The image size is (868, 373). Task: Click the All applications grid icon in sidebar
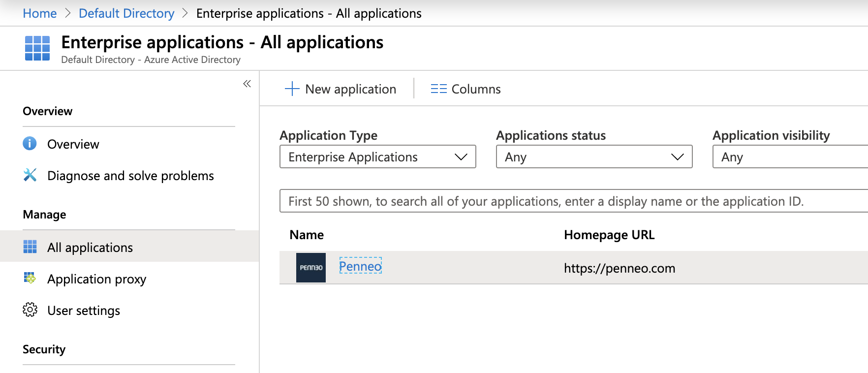30,247
